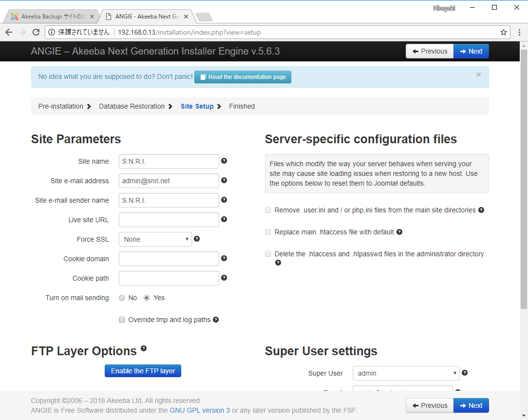View site security info icon in address bar
This screenshot has width=528, height=420.
coord(52,32)
